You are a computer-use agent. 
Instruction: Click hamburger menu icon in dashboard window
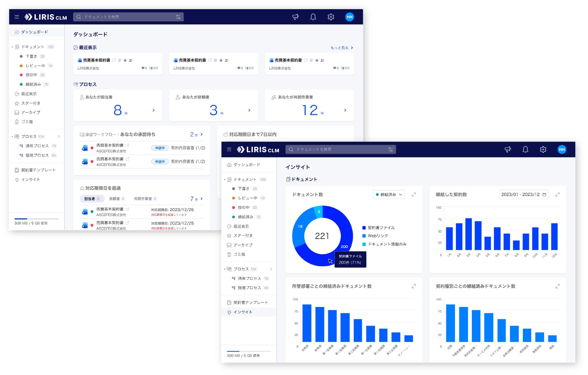coord(17,17)
